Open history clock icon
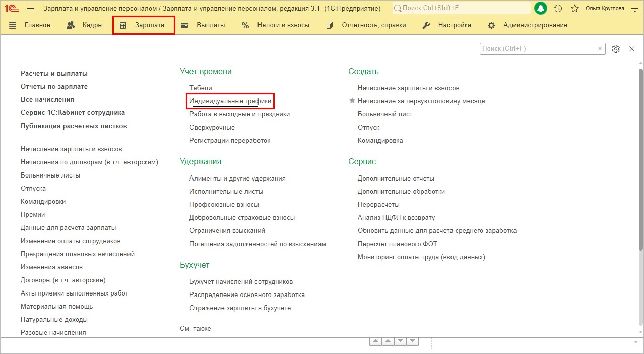This screenshot has height=354, width=644. tap(558, 8)
